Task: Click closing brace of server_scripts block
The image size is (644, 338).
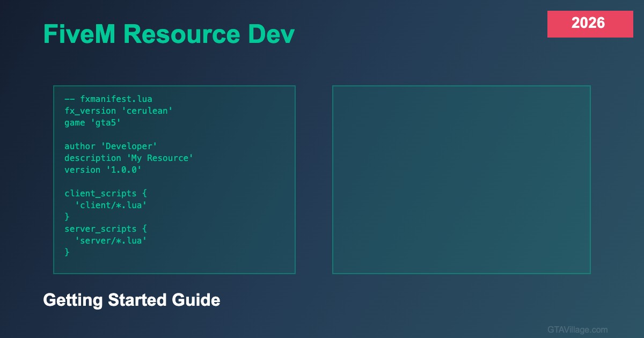Action: tap(67, 252)
